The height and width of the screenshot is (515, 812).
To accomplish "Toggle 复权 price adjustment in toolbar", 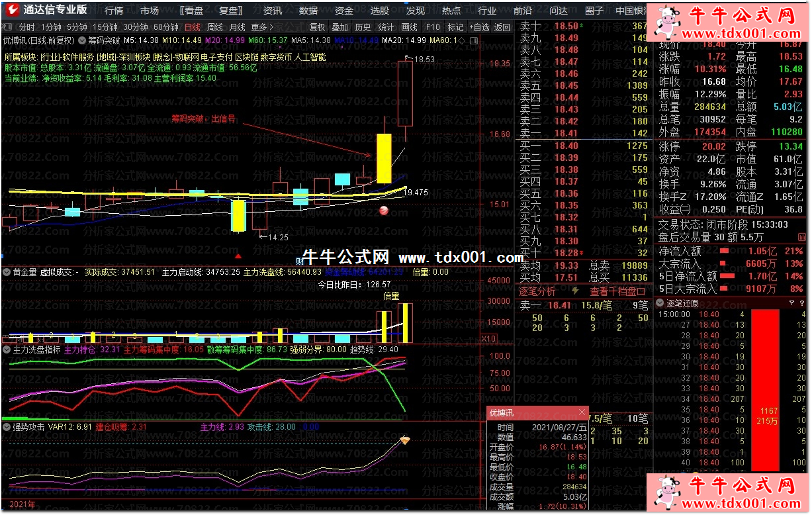I will point(318,27).
